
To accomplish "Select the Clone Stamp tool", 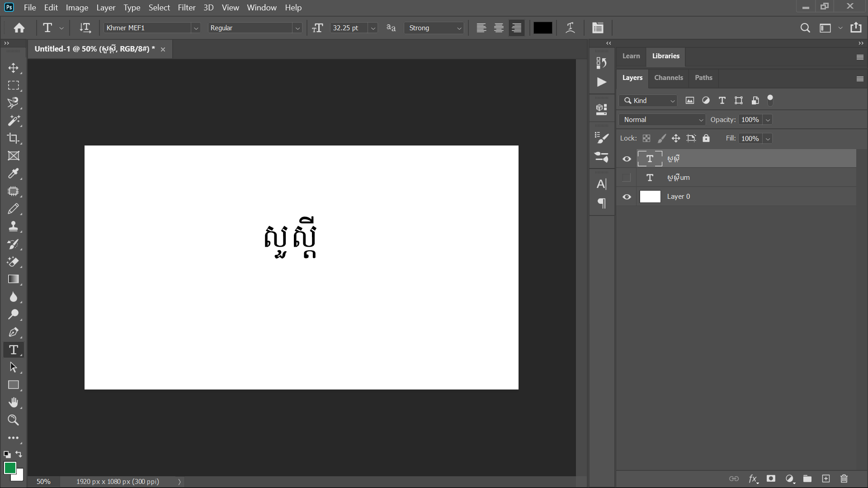I will point(14,226).
